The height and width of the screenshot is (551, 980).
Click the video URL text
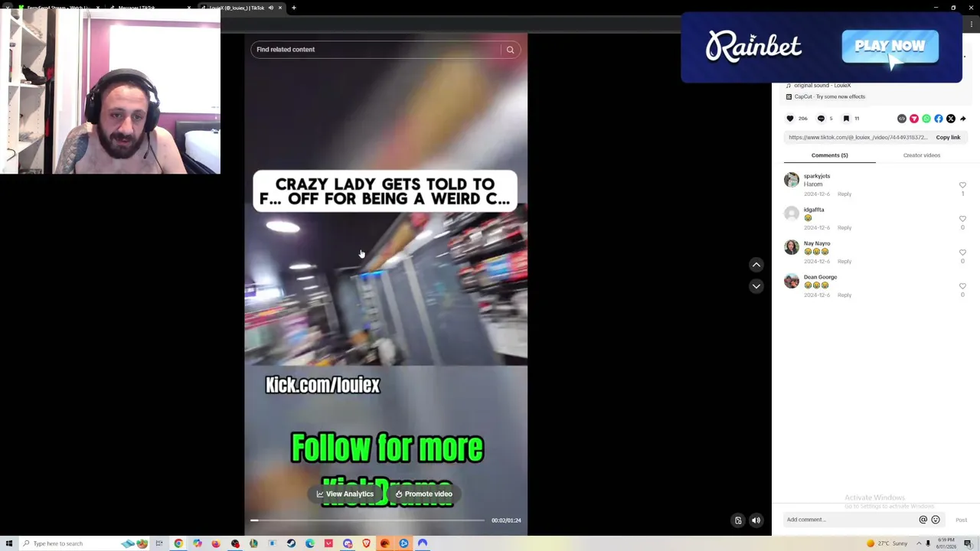(x=857, y=138)
